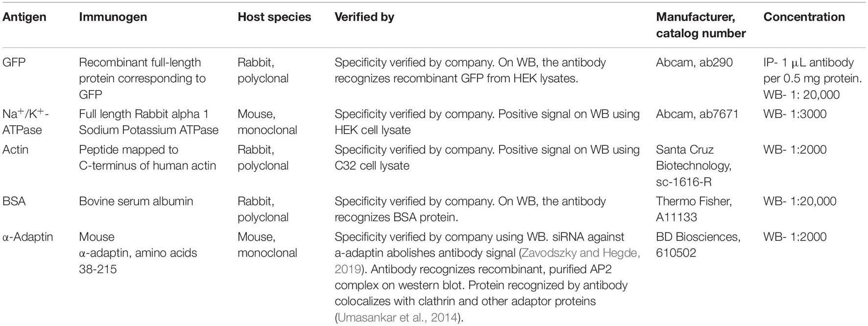
Task: Click the Abcam, ab7671 catalog entry
Action: [x=698, y=114]
